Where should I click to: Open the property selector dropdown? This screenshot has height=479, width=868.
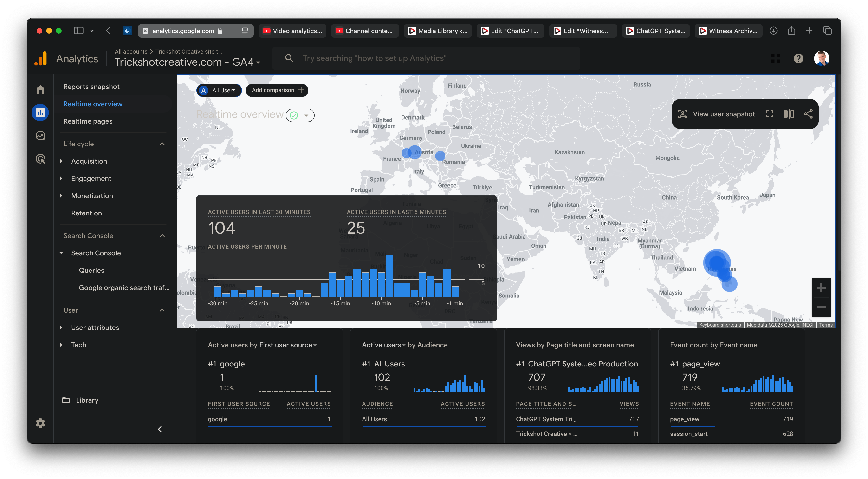258,63
